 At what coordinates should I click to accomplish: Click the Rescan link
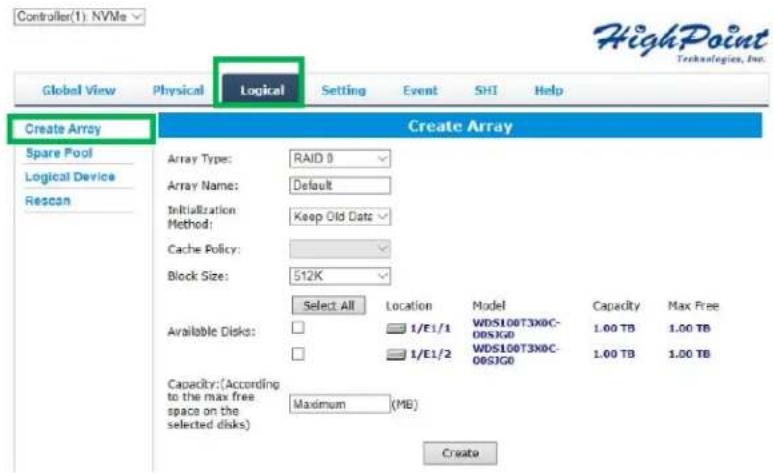[48, 201]
